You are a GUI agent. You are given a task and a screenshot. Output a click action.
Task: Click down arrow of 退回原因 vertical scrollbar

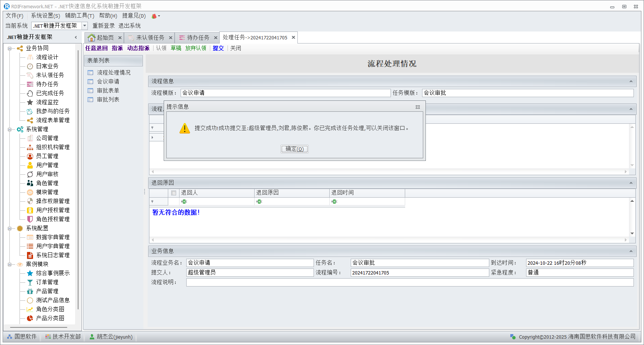tap(632, 234)
